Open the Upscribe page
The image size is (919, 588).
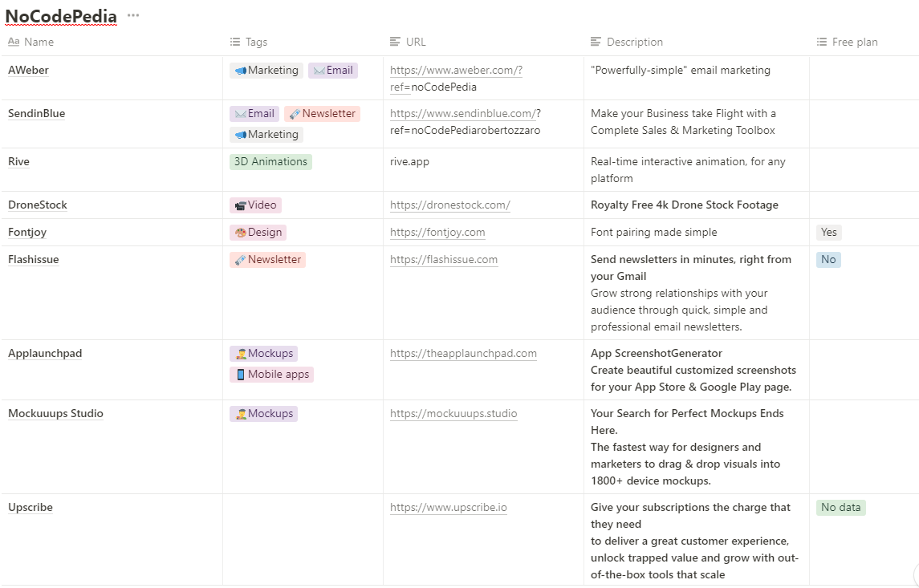(30, 508)
